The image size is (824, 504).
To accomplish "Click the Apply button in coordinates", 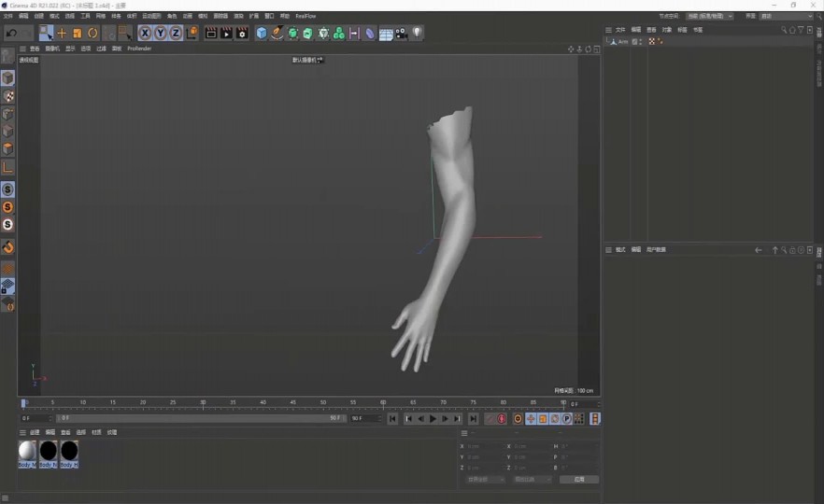I will pos(579,480).
